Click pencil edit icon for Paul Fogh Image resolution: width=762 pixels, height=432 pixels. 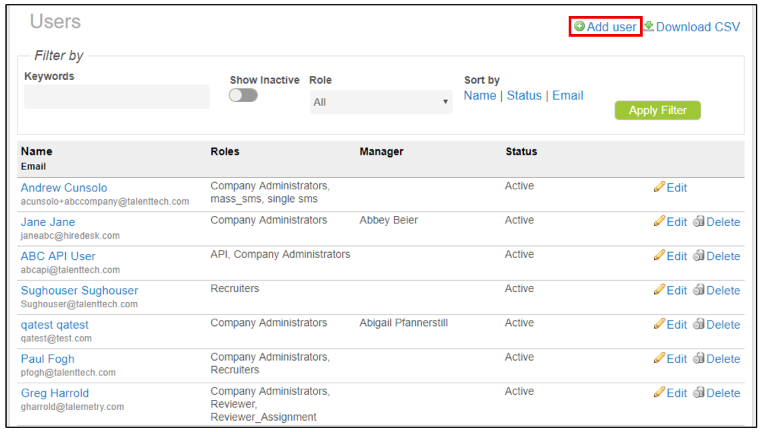(x=659, y=359)
